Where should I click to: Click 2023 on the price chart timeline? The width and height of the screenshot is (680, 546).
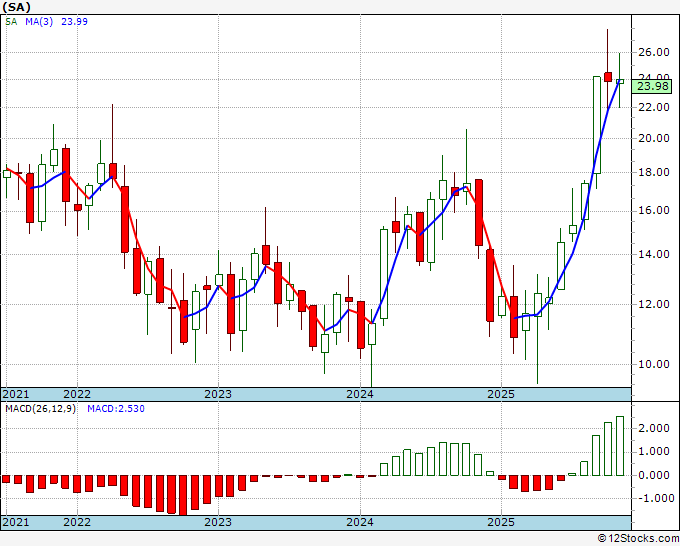pos(218,394)
